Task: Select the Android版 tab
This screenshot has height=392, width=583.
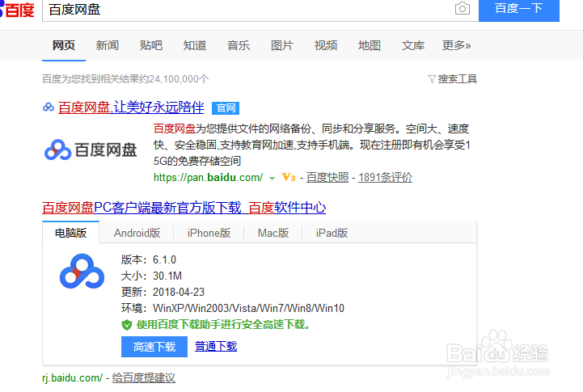Action: (x=137, y=233)
